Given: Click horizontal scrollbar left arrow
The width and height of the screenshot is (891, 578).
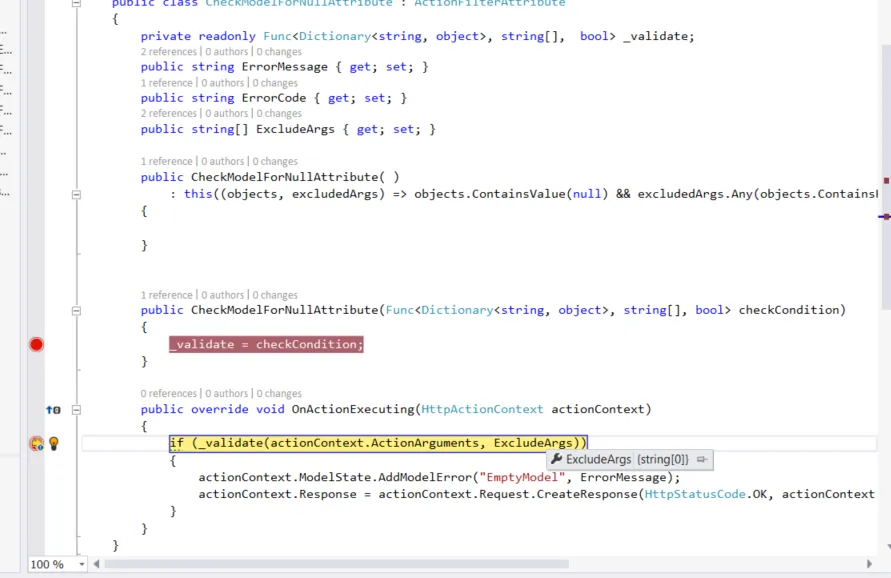Looking at the screenshot, I should click(x=96, y=564).
